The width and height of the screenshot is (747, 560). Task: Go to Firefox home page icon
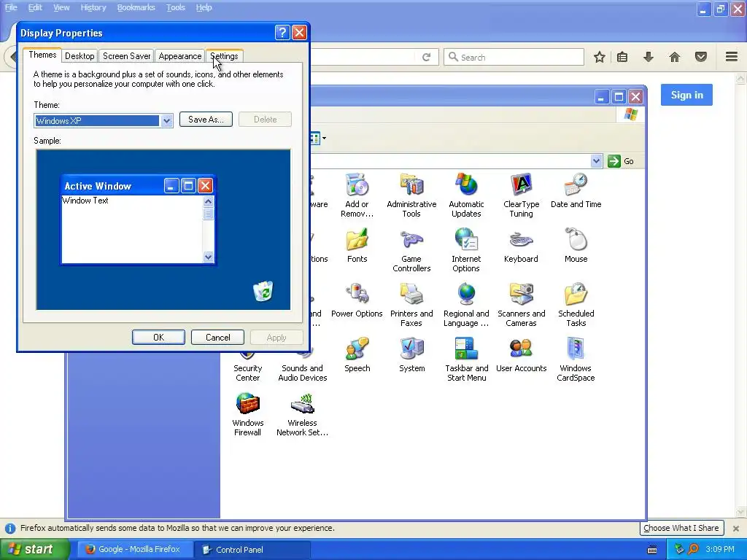click(675, 57)
